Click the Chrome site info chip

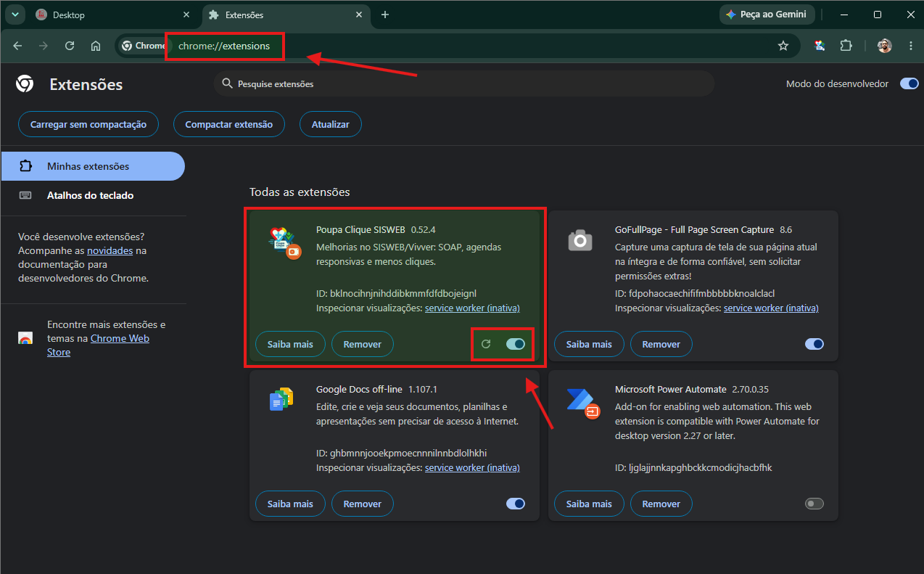144,46
